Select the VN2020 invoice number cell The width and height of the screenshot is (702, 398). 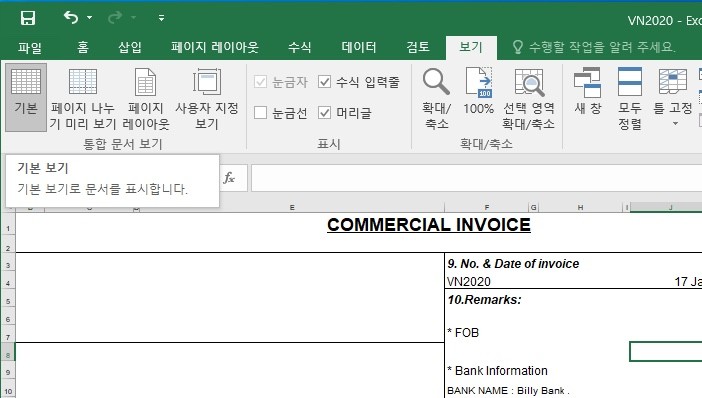pos(469,282)
